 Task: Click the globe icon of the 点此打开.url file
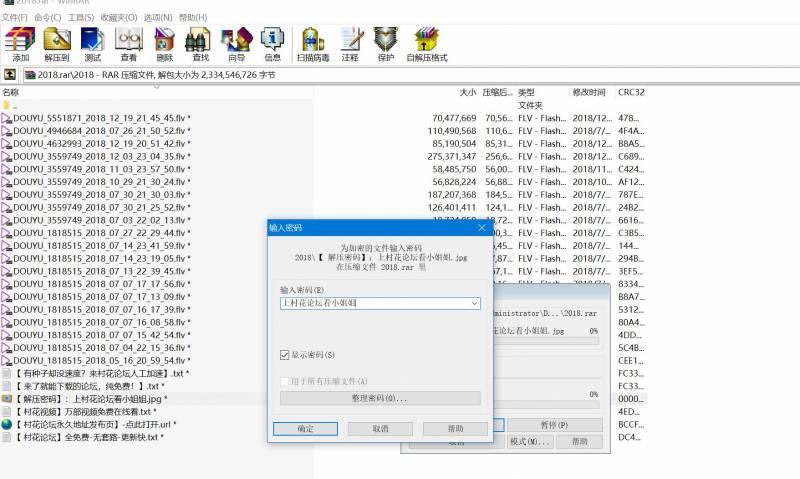click(6, 424)
